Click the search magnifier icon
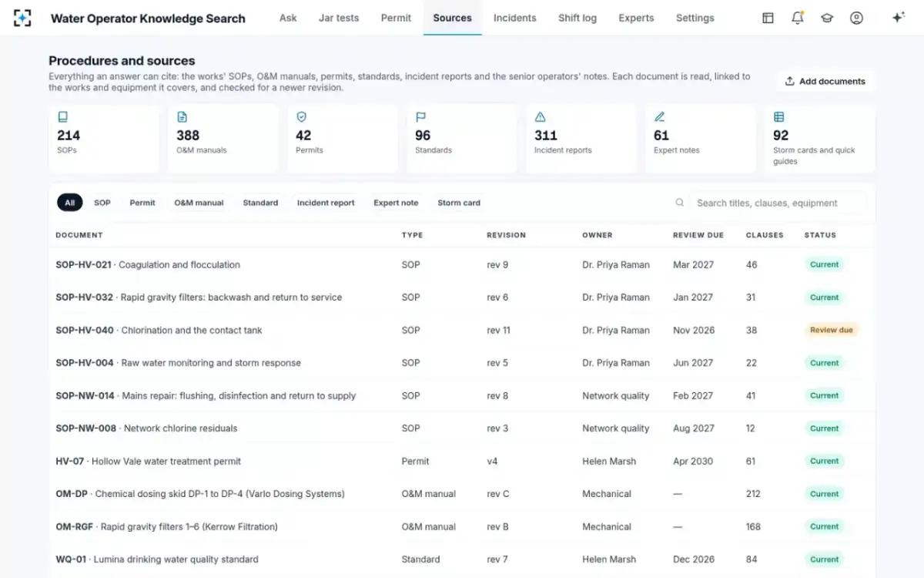The image size is (924, 578). [680, 203]
